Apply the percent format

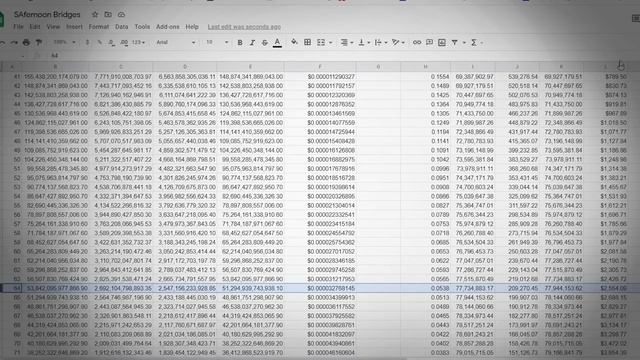click(x=99, y=42)
